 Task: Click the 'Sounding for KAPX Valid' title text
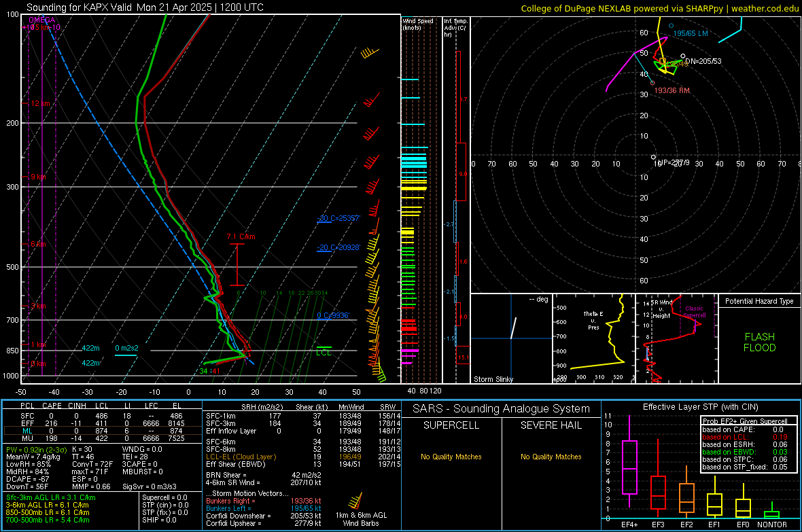point(82,7)
